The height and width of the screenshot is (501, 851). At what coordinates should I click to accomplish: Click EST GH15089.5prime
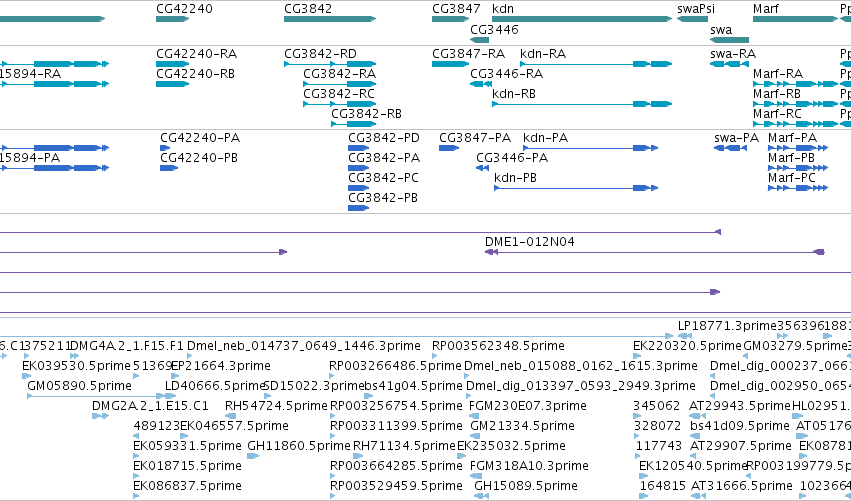[x=526, y=486]
